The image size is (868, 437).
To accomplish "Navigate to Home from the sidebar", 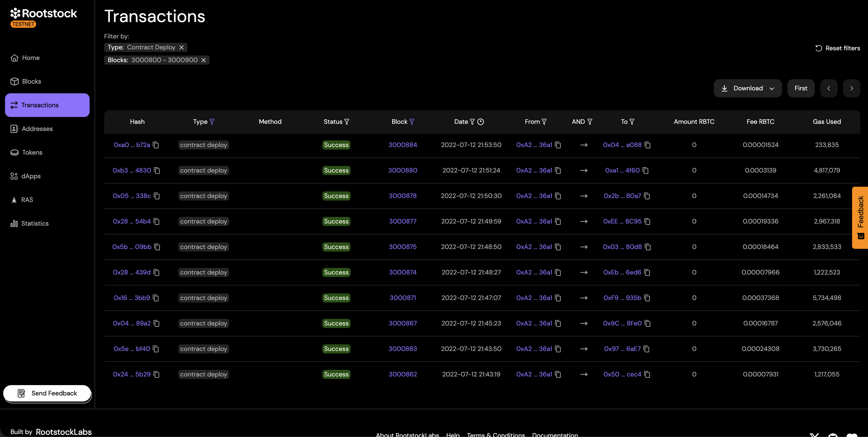I will pos(31,58).
